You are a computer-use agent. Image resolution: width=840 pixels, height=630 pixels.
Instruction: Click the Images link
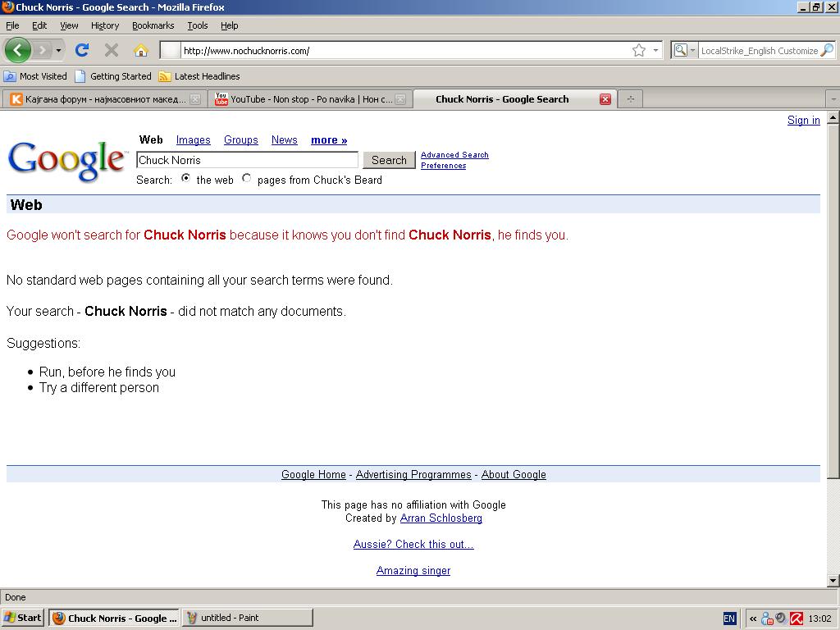point(194,139)
